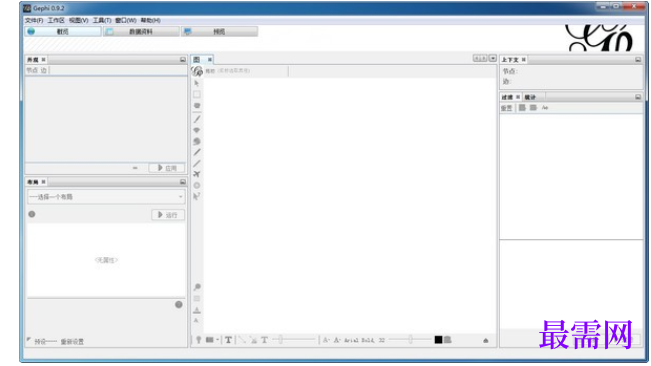Select the brush tool
The image size is (651, 366).
click(197, 142)
